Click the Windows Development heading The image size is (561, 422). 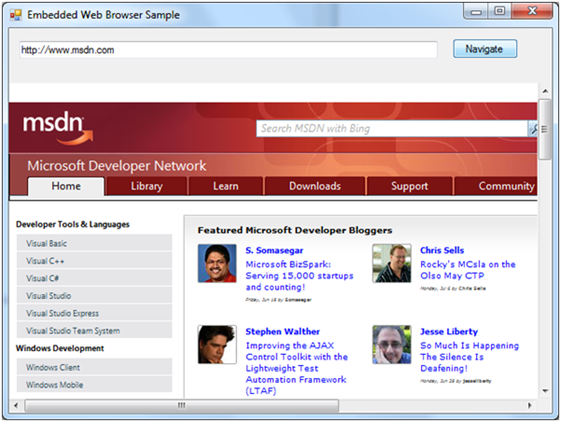click(x=60, y=348)
